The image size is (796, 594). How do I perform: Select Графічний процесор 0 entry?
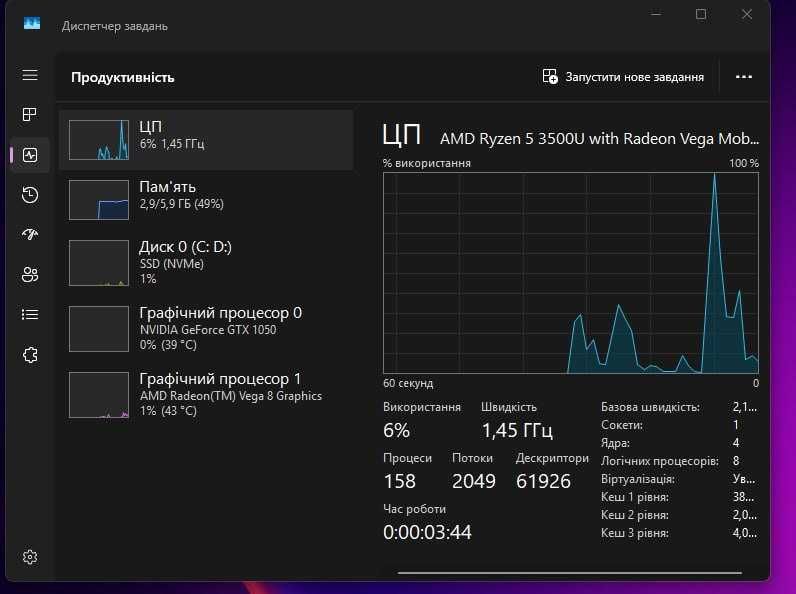[206, 328]
